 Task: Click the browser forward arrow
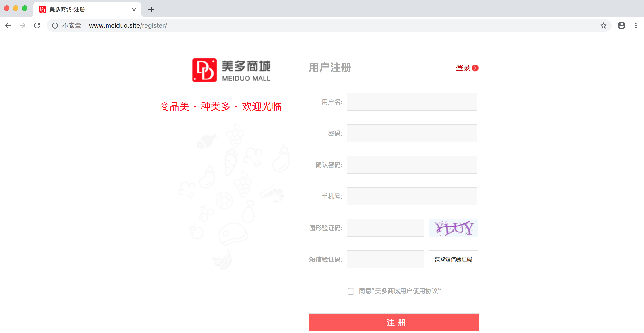coord(22,25)
